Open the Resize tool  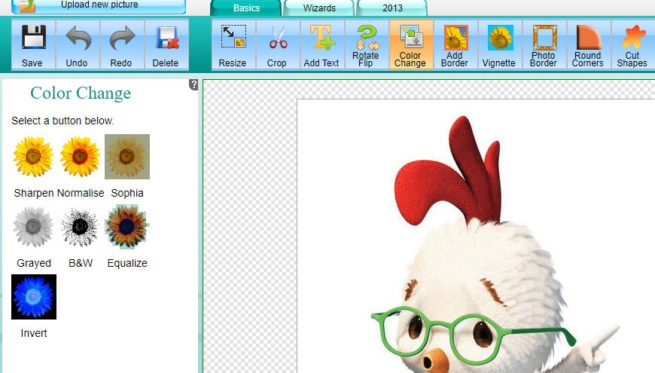(x=233, y=44)
